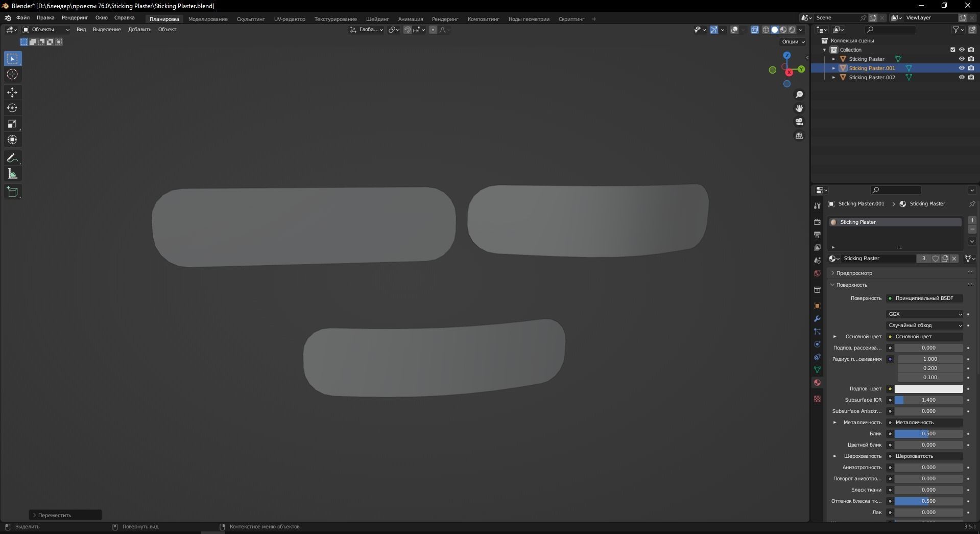The width and height of the screenshot is (980, 534).
Task: Open the viewport Object menu
Action: 167,30
